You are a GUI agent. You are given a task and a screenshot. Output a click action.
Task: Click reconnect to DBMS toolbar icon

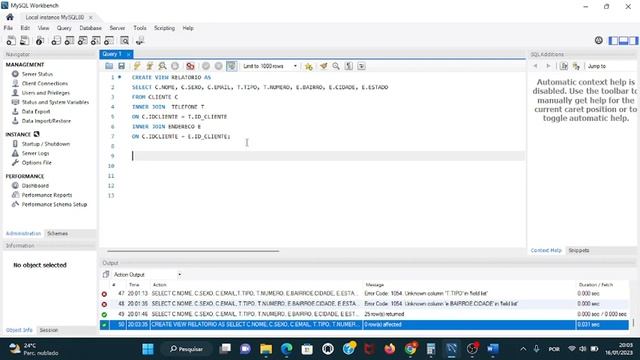click(140, 40)
